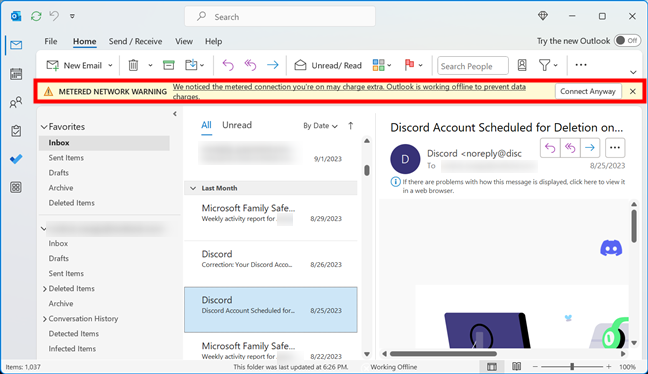
Task: Expand Deleted Items in account folders
Action: pos(44,289)
